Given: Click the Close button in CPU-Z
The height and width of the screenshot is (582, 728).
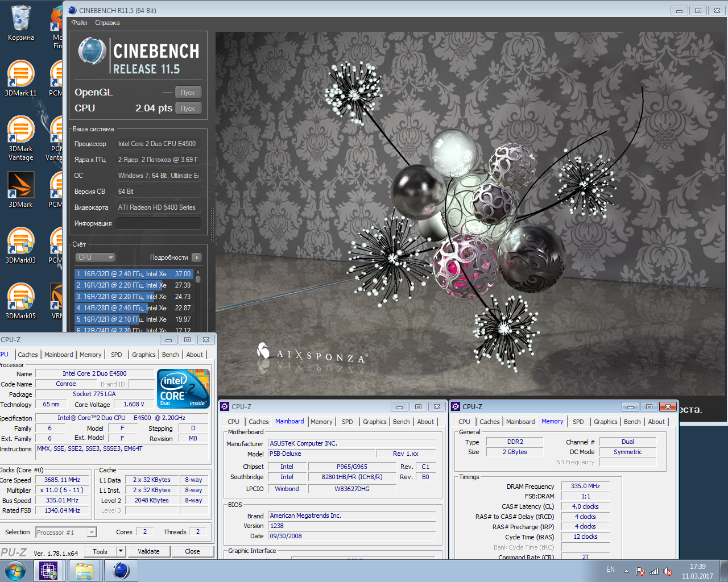Looking at the screenshot, I should [192, 551].
